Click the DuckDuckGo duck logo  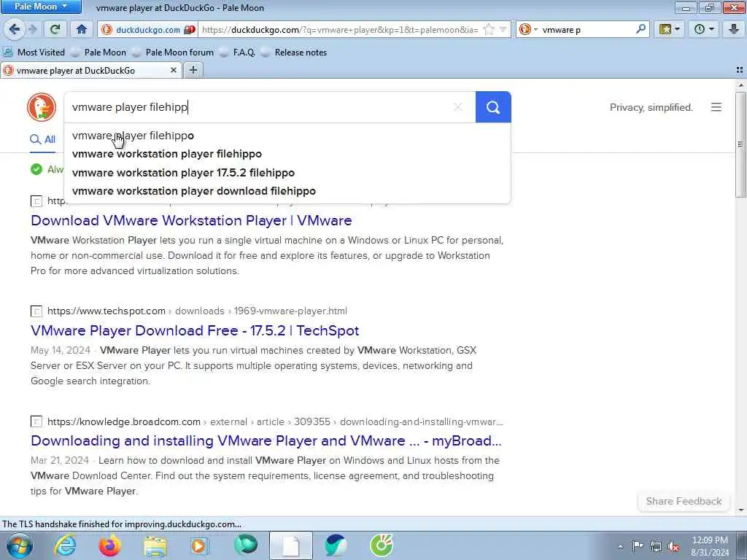pyautogui.click(x=42, y=107)
